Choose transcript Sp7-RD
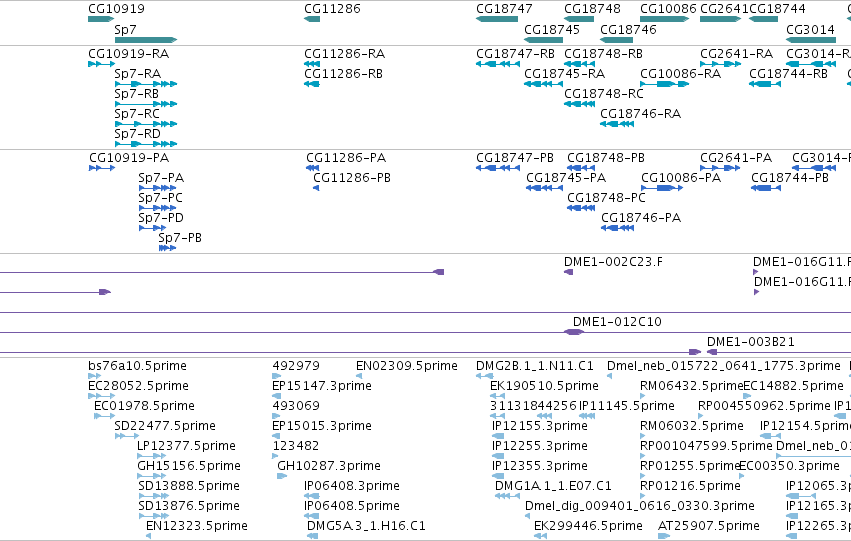This screenshot has width=851, height=541. (x=137, y=133)
